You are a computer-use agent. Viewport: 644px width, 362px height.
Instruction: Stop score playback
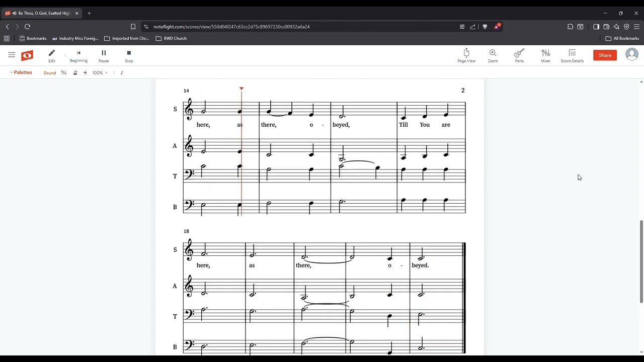(129, 55)
